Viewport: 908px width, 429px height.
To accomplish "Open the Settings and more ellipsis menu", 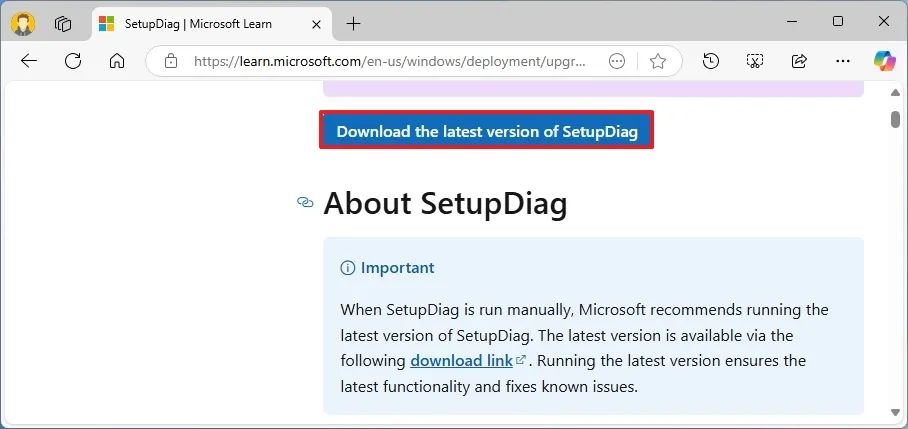I will pyautogui.click(x=842, y=61).
